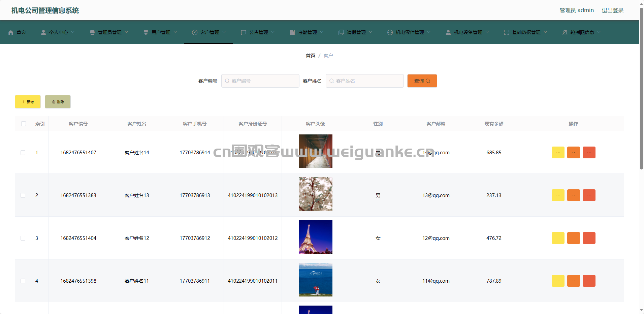The width and height of the screenshot is (644, 314).
Task: Click the icon beside 用户管理
Action: click(146, 32)
